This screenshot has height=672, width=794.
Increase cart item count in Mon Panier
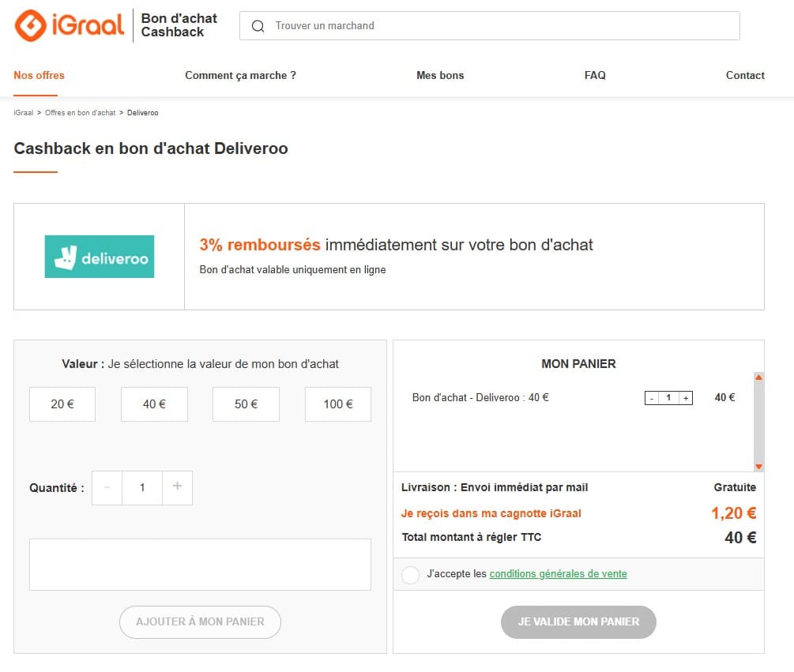pyautogui.click(x=687, y=397)
